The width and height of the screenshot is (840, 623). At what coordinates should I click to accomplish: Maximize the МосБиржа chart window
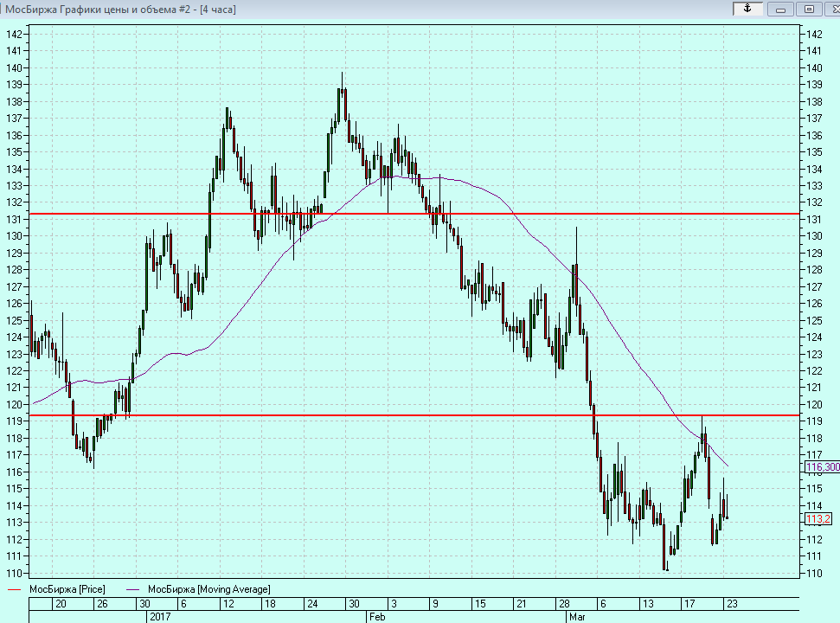(810, 10)
